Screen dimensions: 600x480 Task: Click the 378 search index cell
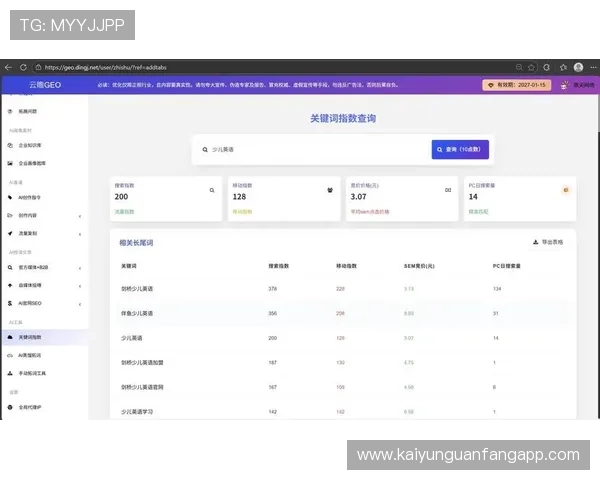click(272, 289)
